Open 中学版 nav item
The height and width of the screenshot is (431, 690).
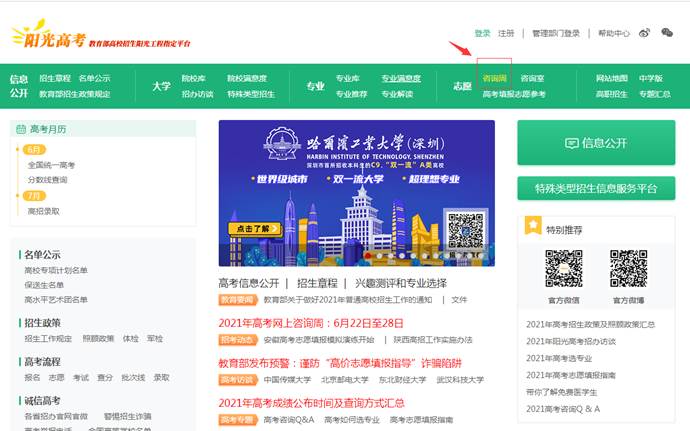[x=651, y=78]
